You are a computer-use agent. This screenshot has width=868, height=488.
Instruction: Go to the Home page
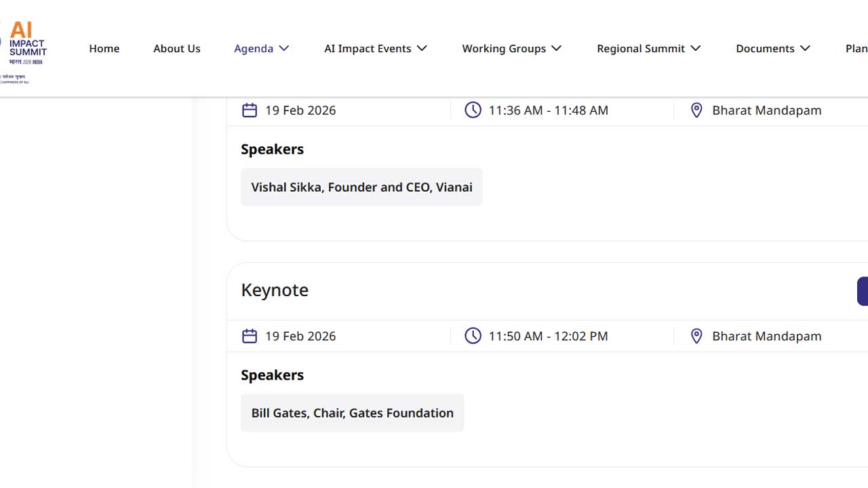click(x=104, y=48)
